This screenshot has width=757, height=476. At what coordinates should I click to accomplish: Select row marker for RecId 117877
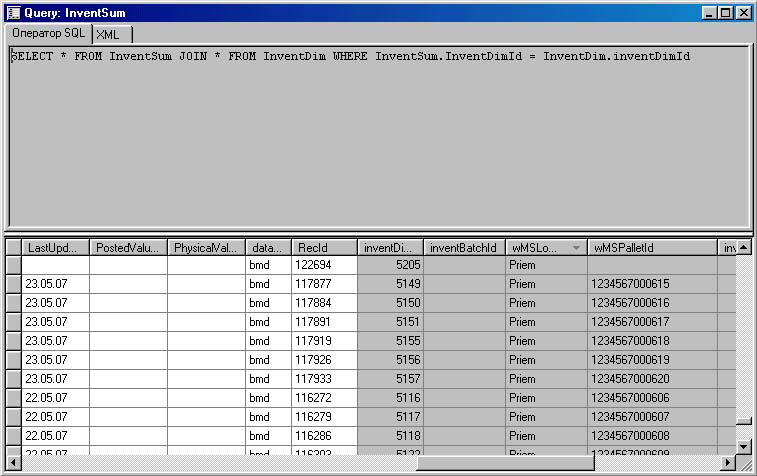click(14, 283)
